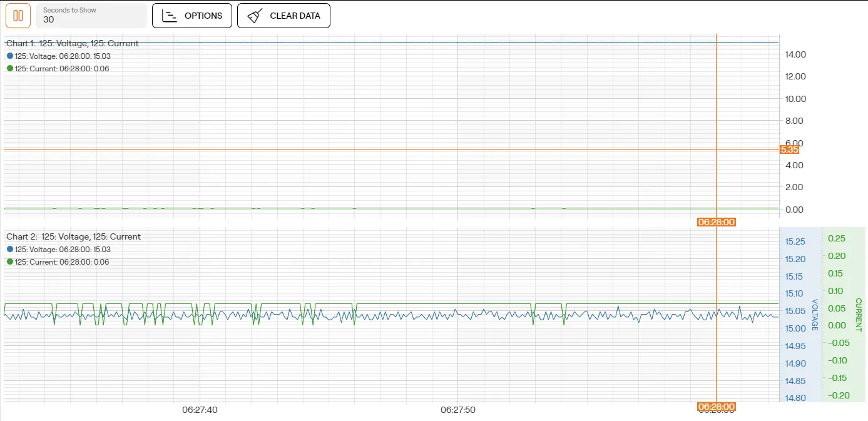Click the 15.25 tick on voltage axis
The image size is (868, 421).
point(795,241)
